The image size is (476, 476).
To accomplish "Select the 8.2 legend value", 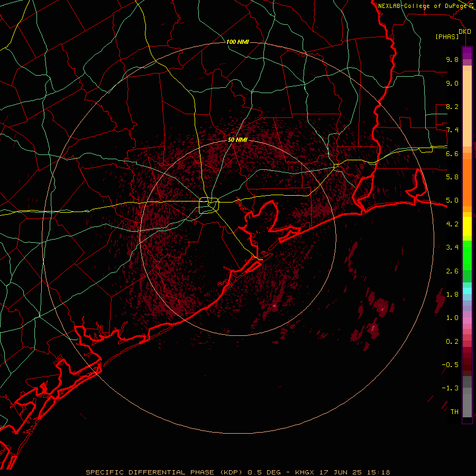I will [x=452, y=106].
